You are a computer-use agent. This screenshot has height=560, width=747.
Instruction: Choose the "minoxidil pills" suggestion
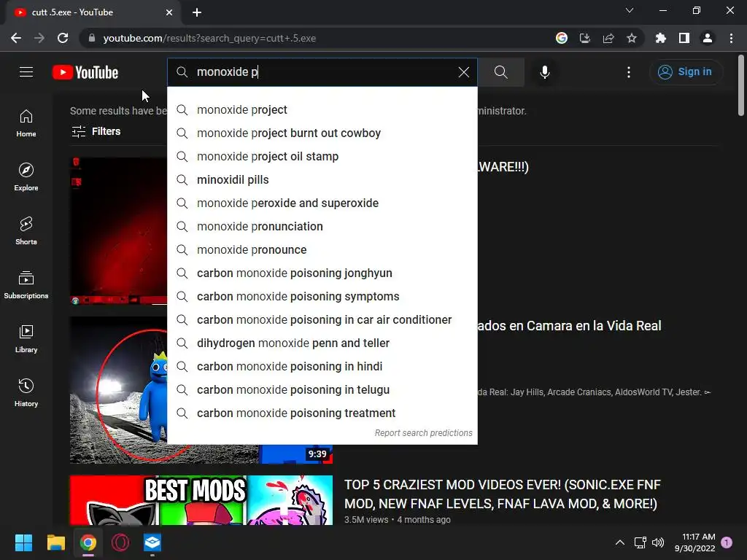tap(322, 179)
